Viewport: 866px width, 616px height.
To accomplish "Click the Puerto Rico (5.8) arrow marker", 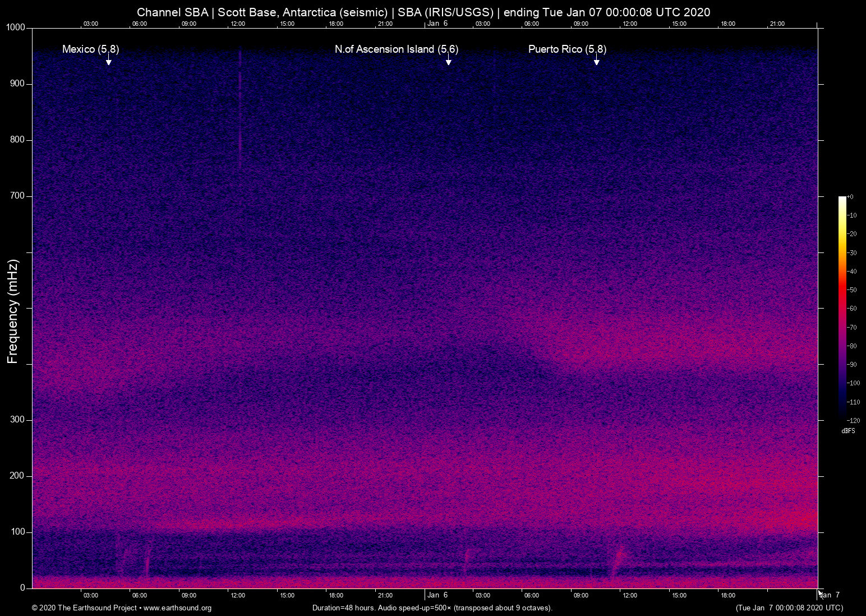I will click(x=596, y=61).
